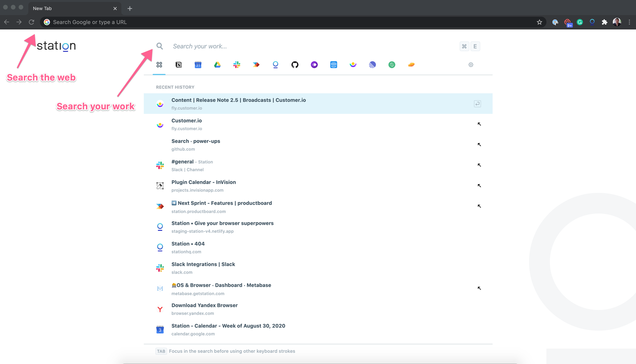This screenshot has width=636, height=364.
Task: Click the arrow icon on Plugin Calendar row
Action: [479, 185]
